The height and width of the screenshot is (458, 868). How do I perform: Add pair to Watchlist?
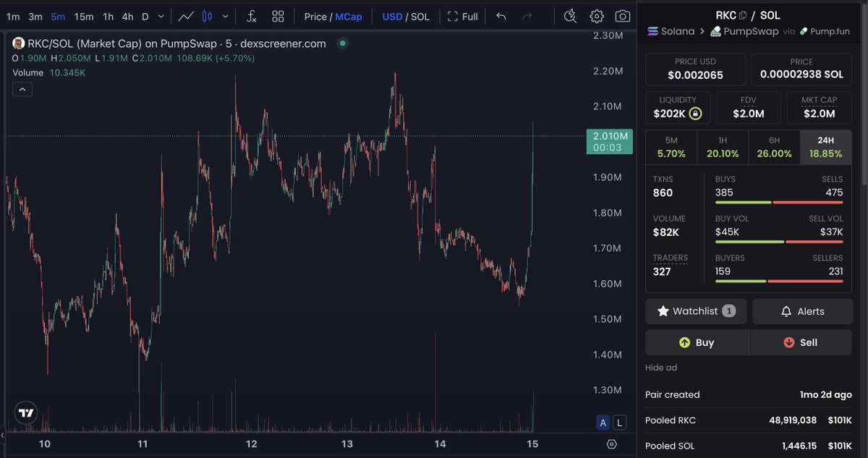(696, 311)
